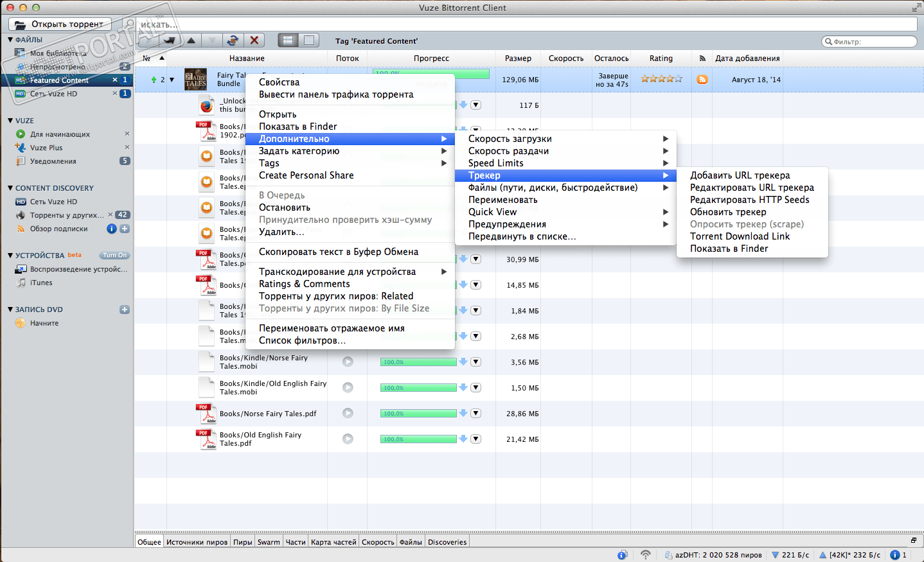Collapse the УСТРОЙСТВА sidebar section
Screen dimensions: 924x562
tap(10, 256)
